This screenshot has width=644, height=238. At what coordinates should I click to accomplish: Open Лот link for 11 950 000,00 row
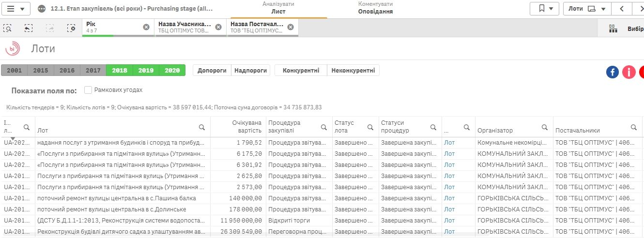[449, 221]
